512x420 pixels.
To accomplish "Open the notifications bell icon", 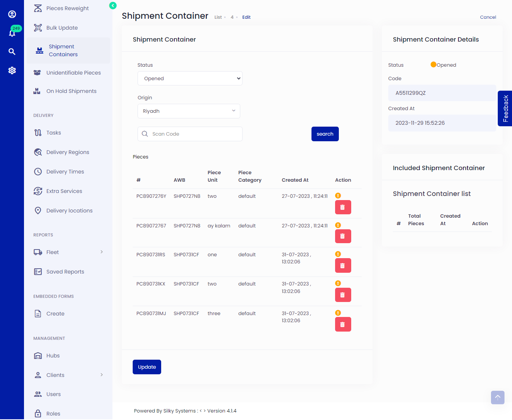I will pos(12,33).
